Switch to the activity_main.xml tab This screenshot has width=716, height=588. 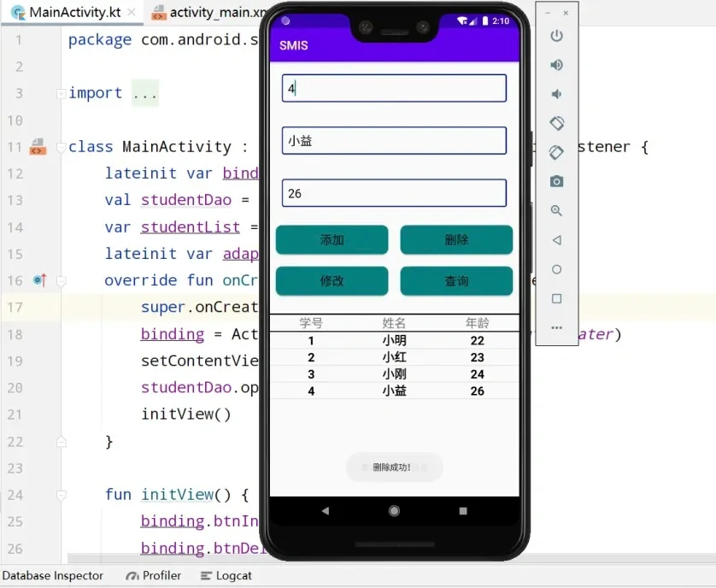click(208, 13)
